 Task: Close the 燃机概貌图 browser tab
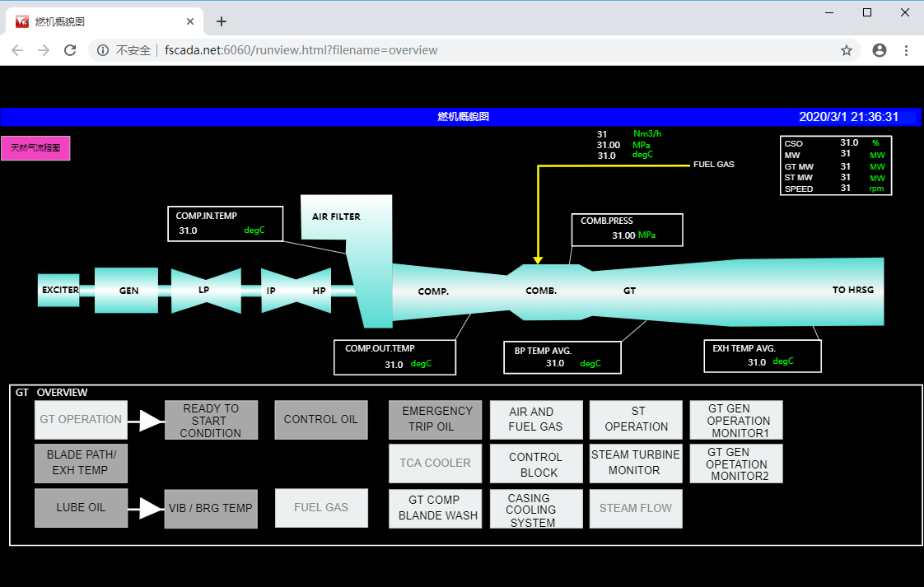(x=189, y=21)
